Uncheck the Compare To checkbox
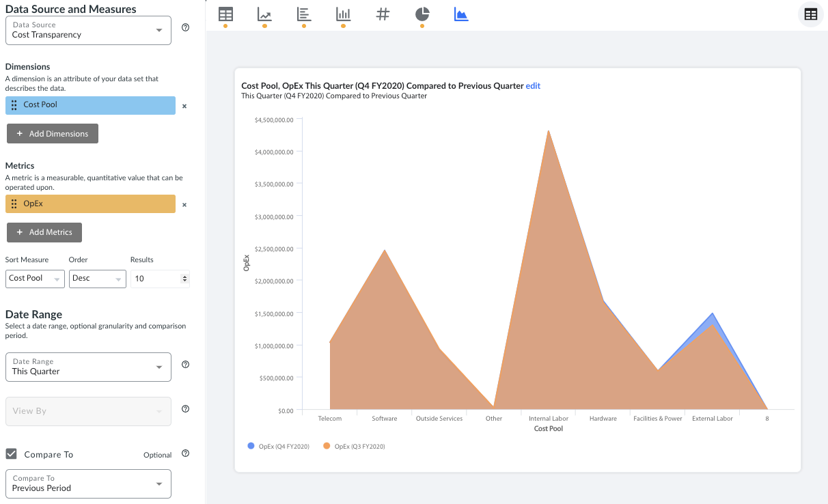Image resolution: width=828 pixels, height=504 pixels. pos(12,454)
